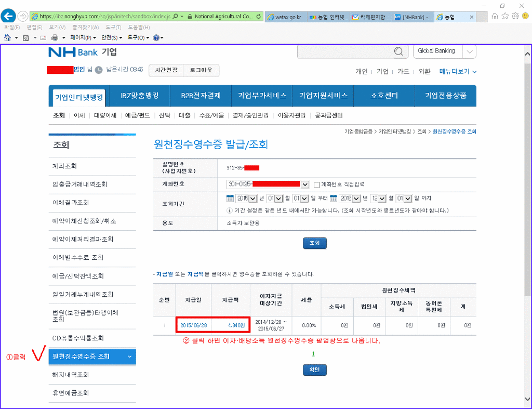The width and height of the screenshot is (532, 409).
Task: Click the page refresh icon in address bar
Action: point(259,16)
